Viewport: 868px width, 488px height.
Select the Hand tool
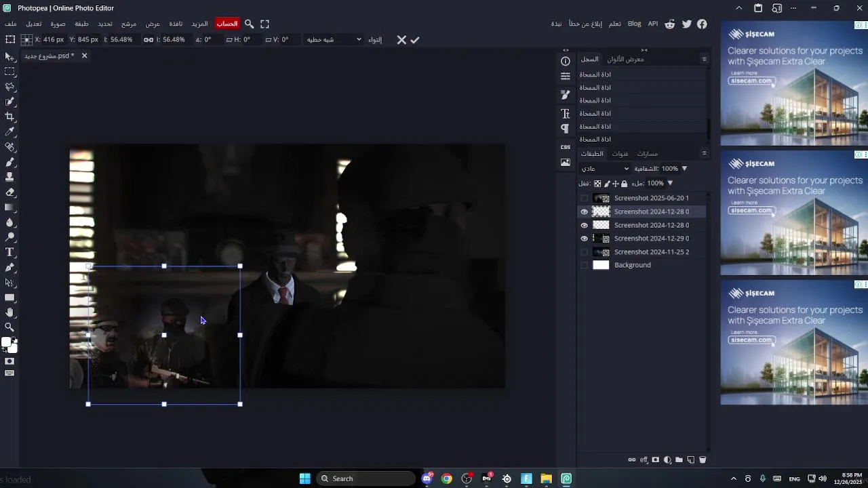click(x=9, y=312)
